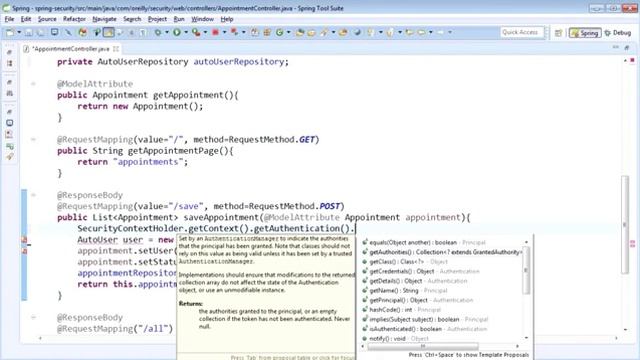Choose getName() : String proposal
Viewport: 640px width, 360px height.
coord(443,291)
